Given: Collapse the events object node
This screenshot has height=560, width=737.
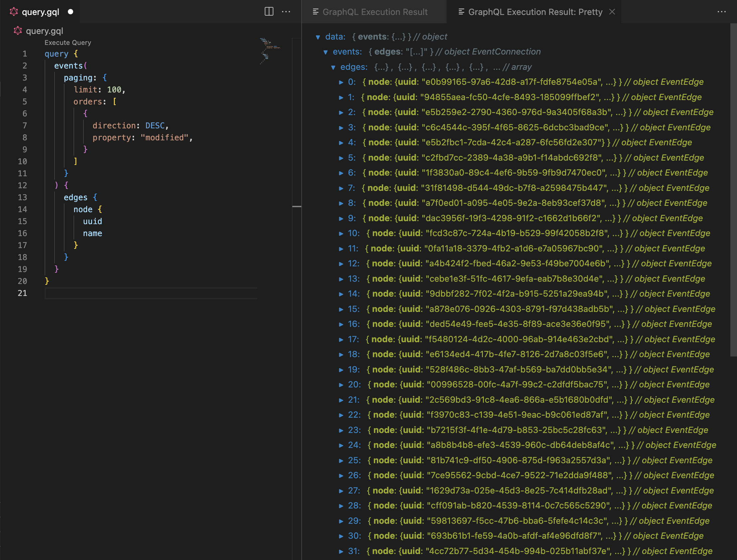Looking at the screenshot, I should point(326,52).
